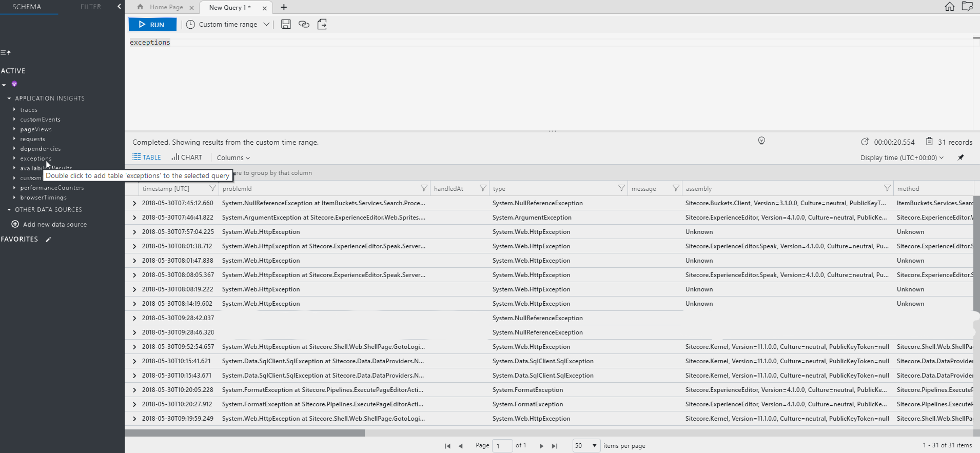Switch results to Chart view
This screenshot has height=453, width=980.
pyautogui.click(x=187, y=157)
